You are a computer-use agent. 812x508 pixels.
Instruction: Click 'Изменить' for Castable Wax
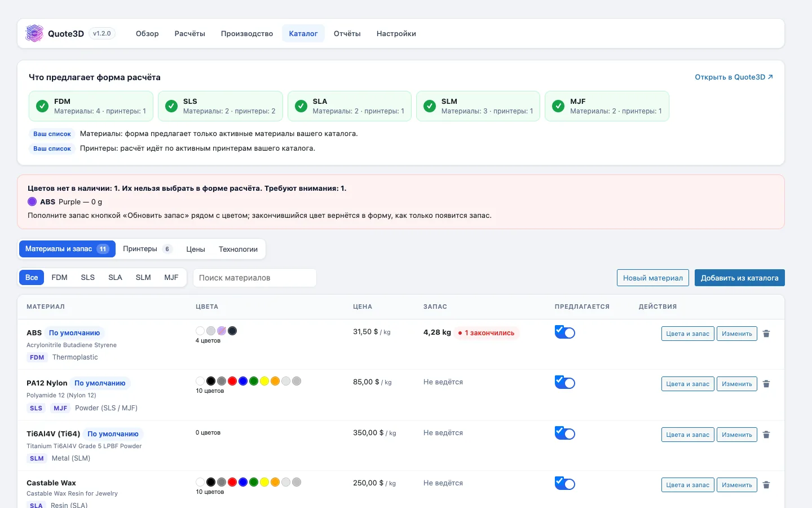pyautogui.click(x=737, y=485)
